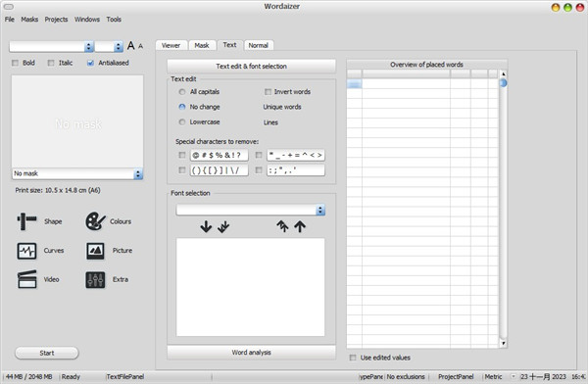
Task: Click the Unique words label
Action: 282,107
